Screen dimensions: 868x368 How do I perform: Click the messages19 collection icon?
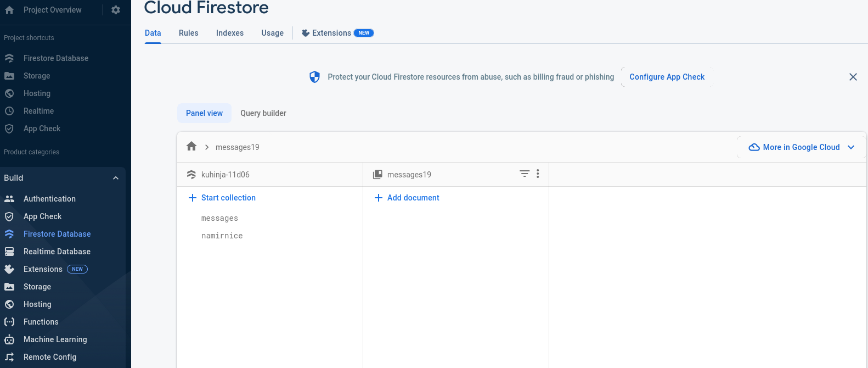tap(377, 175)
